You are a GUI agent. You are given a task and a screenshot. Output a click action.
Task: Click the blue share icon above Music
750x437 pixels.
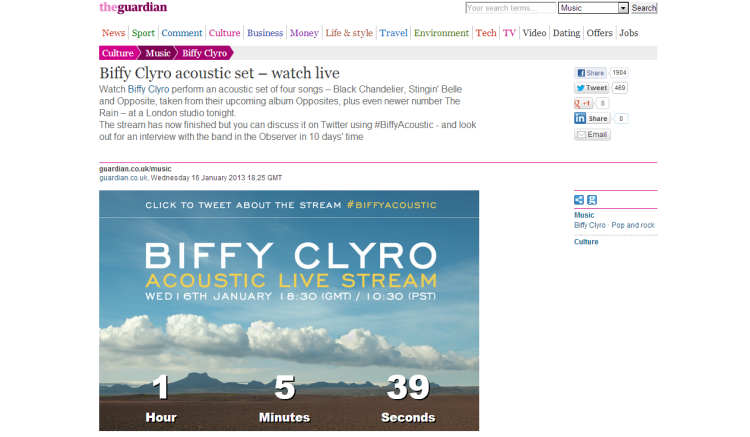[579, 200]
